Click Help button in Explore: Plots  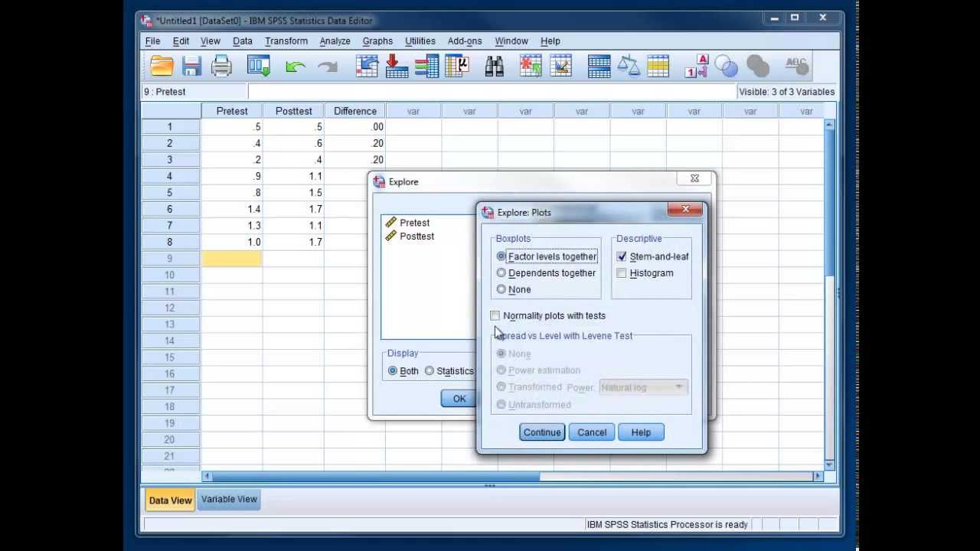641,432
